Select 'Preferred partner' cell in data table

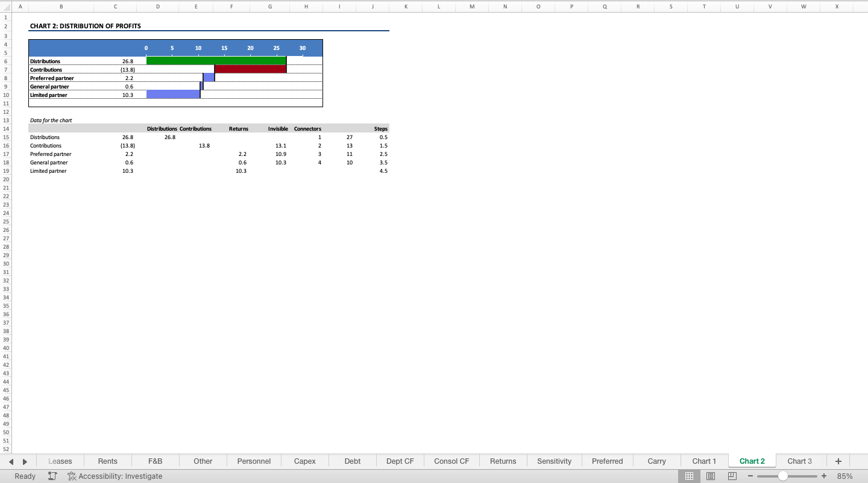[x=51, y=154]
